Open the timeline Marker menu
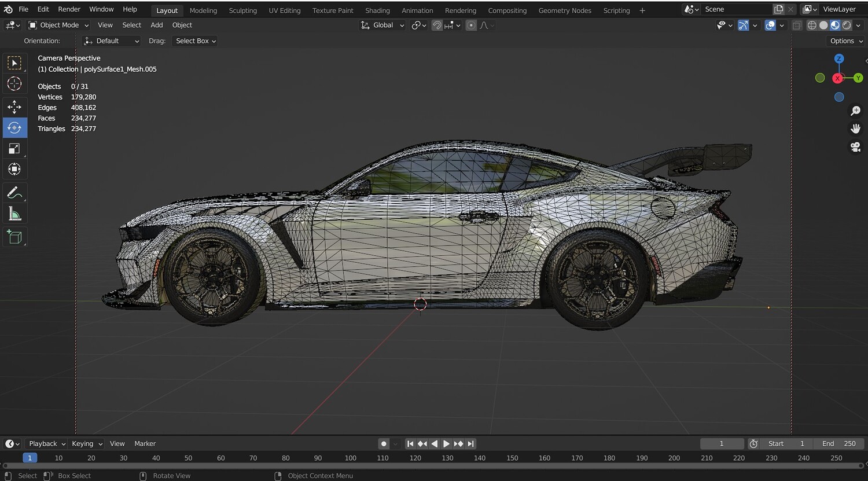This screenshot has width=868, height=481. (145, 444)
